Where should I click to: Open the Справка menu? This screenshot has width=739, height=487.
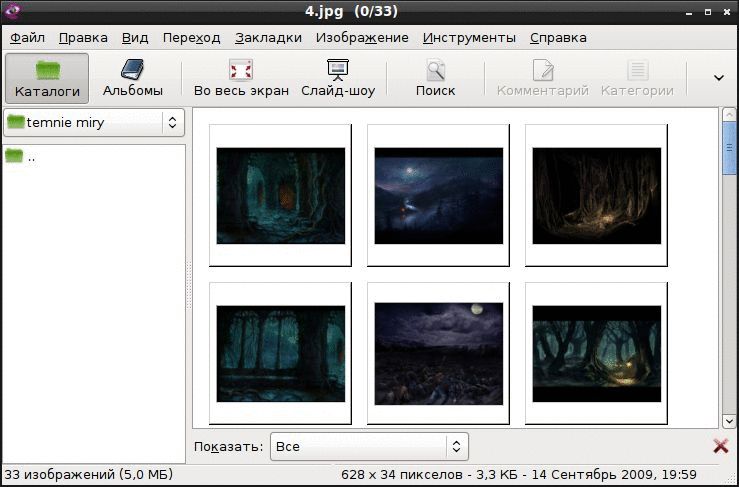tap(558, 38)
